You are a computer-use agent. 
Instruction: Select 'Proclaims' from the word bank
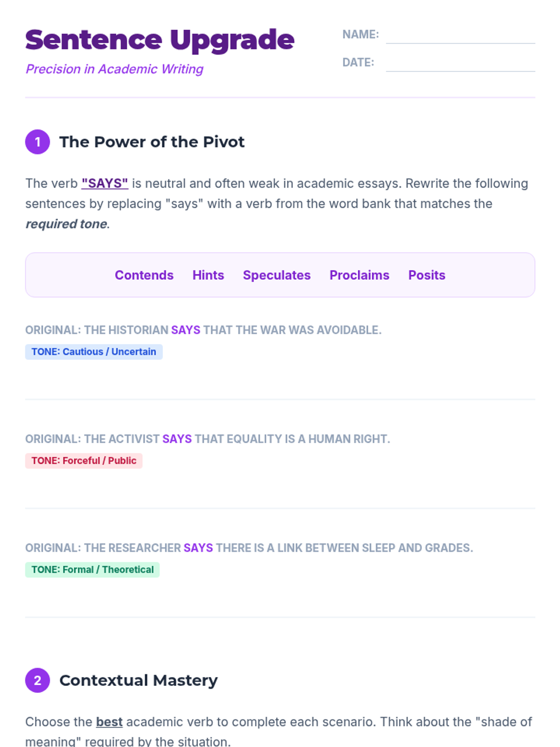click(x=359, y=275)
